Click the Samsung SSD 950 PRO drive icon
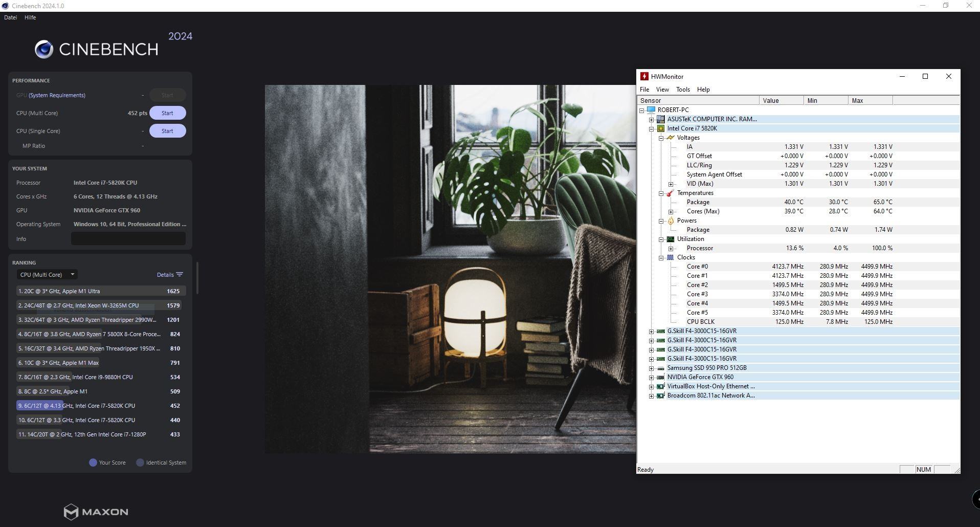The height and width of the screenshot is (527, 980). pos(661,368)
